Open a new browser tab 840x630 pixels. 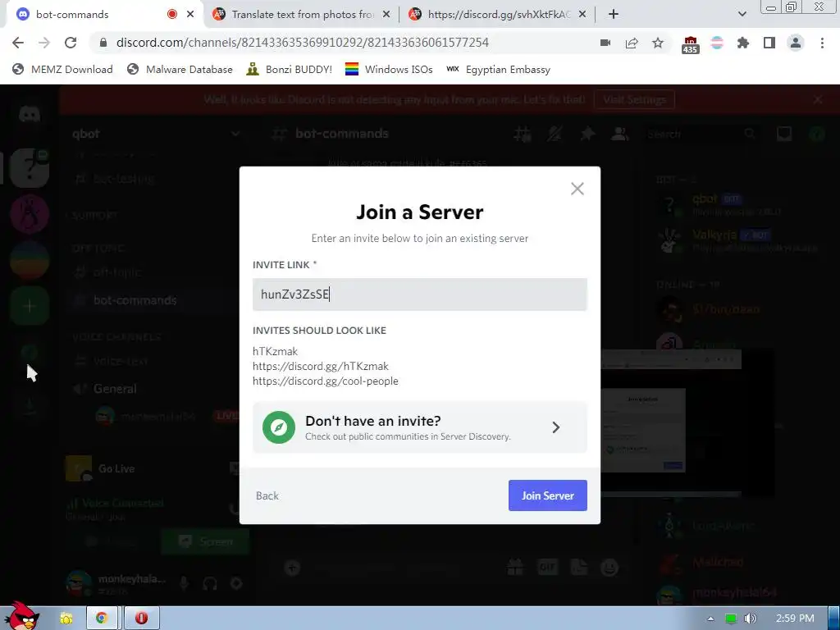pos(614,15)
